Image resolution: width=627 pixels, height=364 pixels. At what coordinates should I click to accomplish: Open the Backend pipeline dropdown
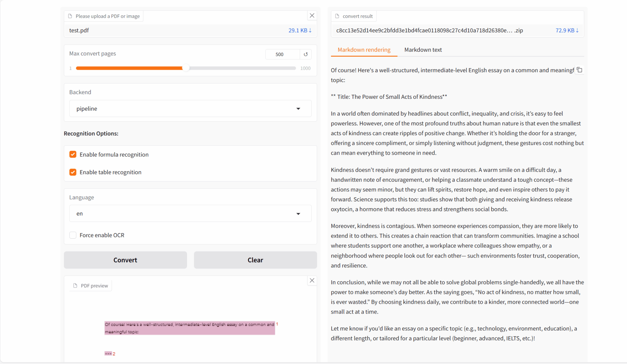190,109
